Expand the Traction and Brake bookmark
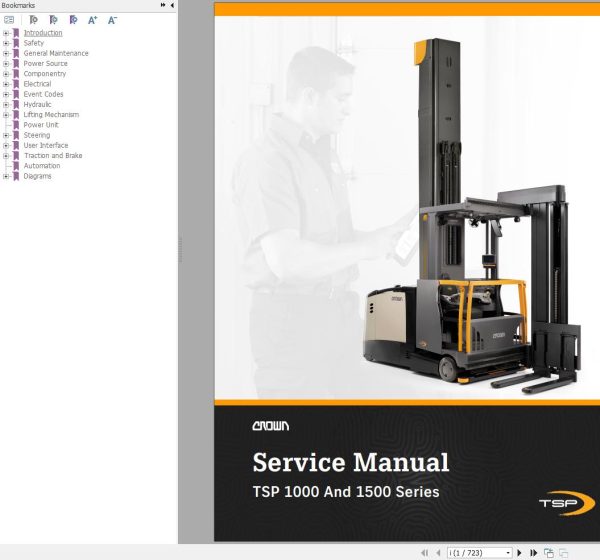This screenshot has height=560, width=600. coord(6,156)
